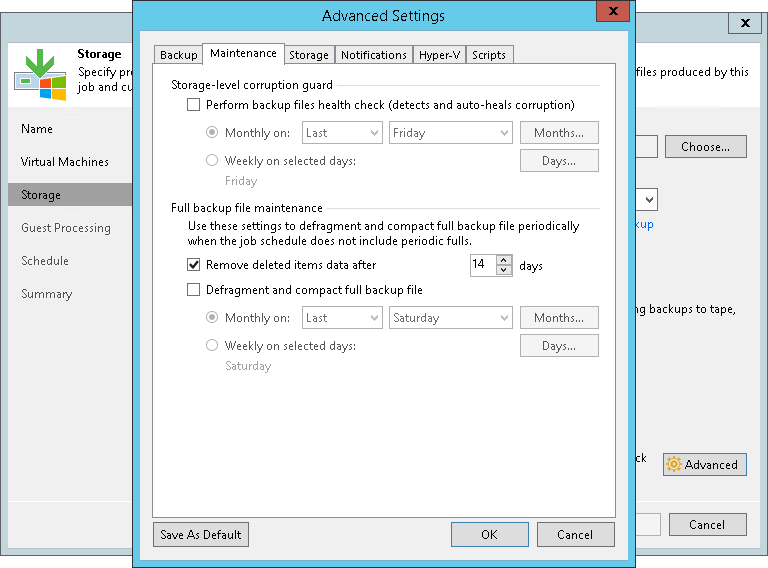Viewport: 768px width, 568px height.
Task: Switch to the Backup tab
Action: click(179, 55)
